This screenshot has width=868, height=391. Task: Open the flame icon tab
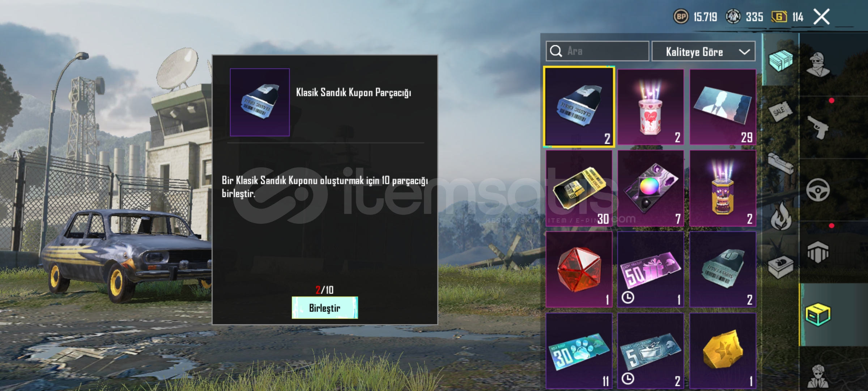[781, 216]
